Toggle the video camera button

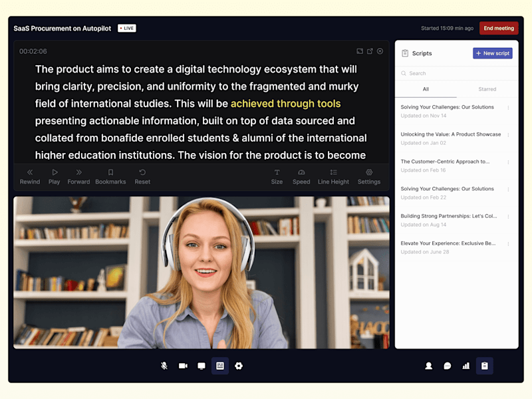coord(183,366)
